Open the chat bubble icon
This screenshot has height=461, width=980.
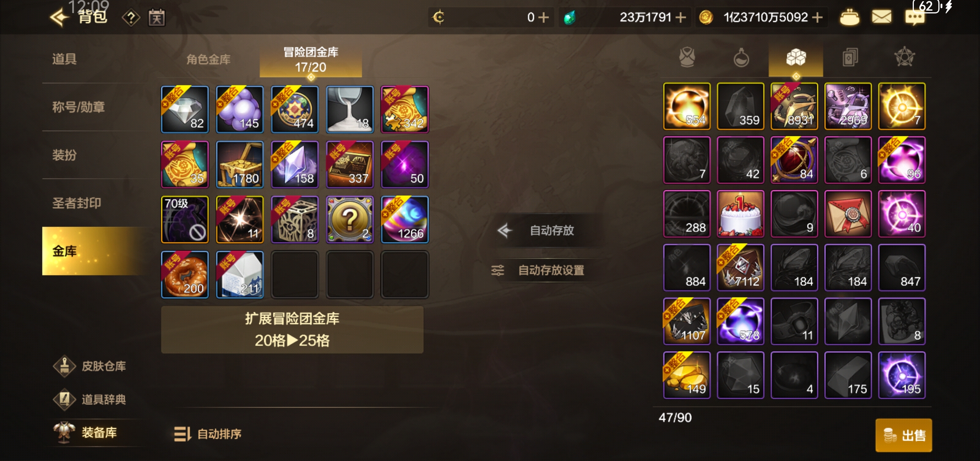click(915, 18)
